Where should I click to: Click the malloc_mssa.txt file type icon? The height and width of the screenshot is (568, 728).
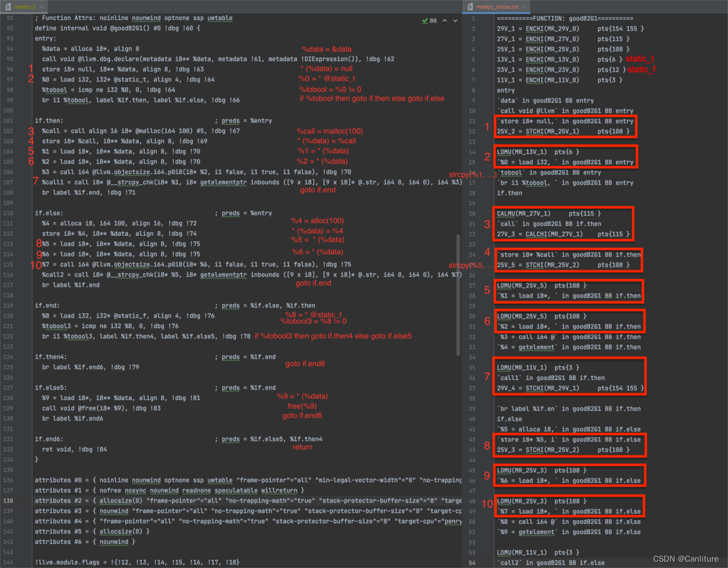[471, 6]
